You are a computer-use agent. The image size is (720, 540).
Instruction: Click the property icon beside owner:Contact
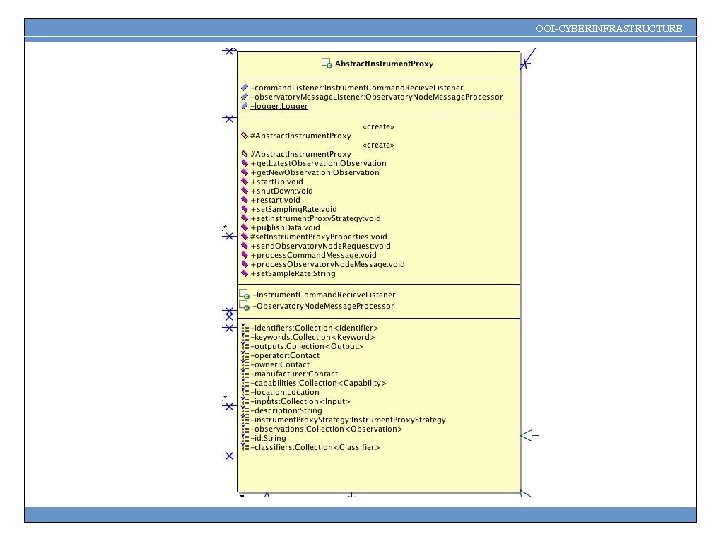point(245,365)
